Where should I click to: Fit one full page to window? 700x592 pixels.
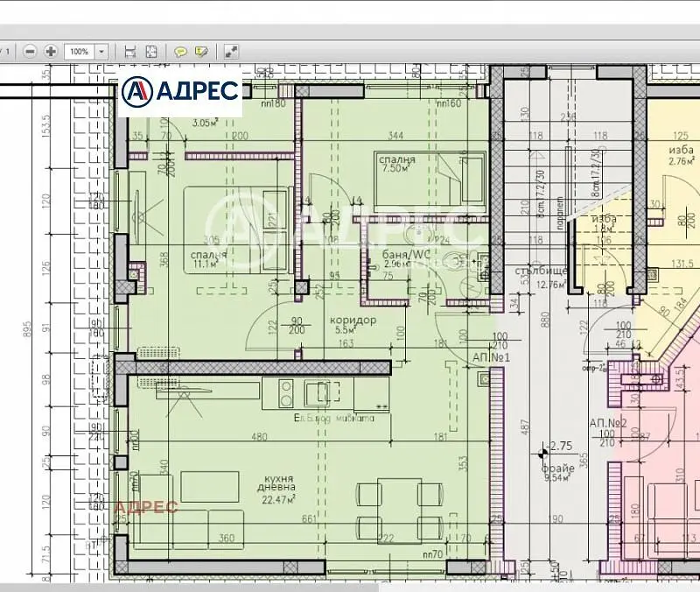click(150, 52)
